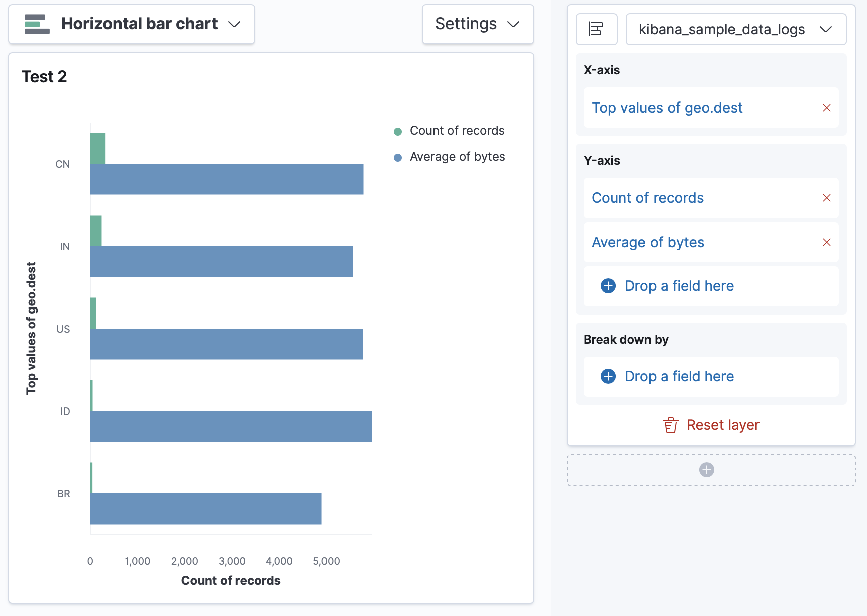Open Average of bytes Y-axis configuration
Viewport: 867px width, 616px height.
coord(648,242)
